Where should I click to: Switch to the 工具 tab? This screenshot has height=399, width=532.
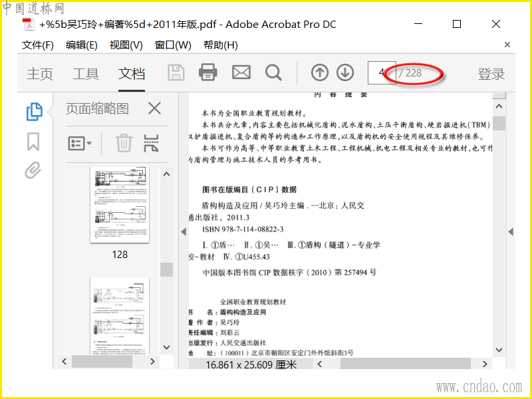click(x=86, y=74)
